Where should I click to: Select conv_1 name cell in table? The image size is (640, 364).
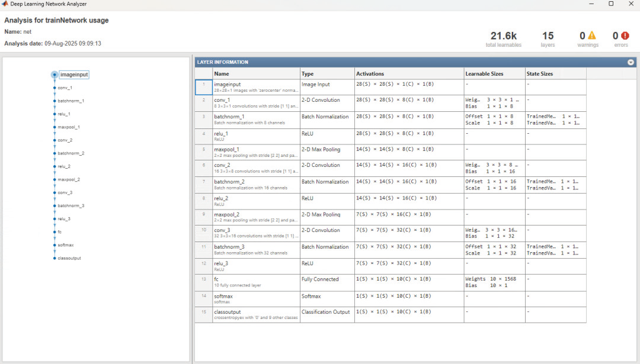tap(257, 103)
